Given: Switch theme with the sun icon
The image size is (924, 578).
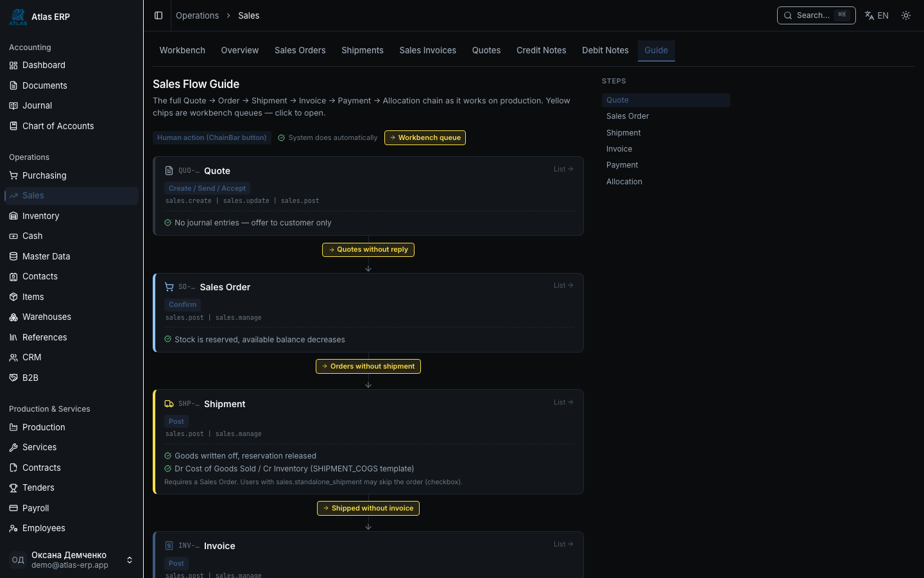Looking at the screenshot, I should pos(906,15).
